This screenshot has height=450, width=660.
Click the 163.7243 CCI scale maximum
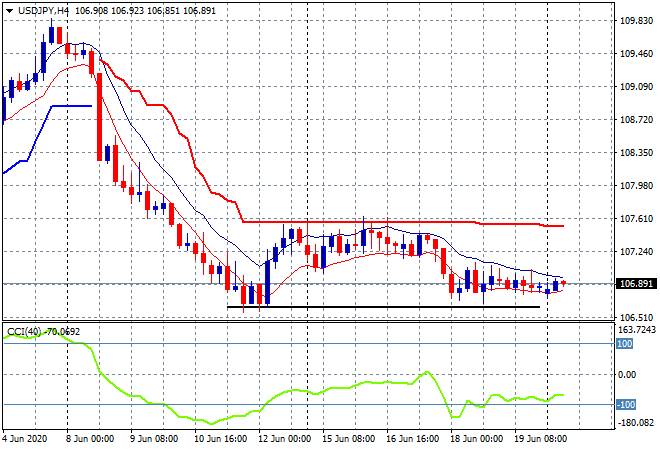coord(637,329)
